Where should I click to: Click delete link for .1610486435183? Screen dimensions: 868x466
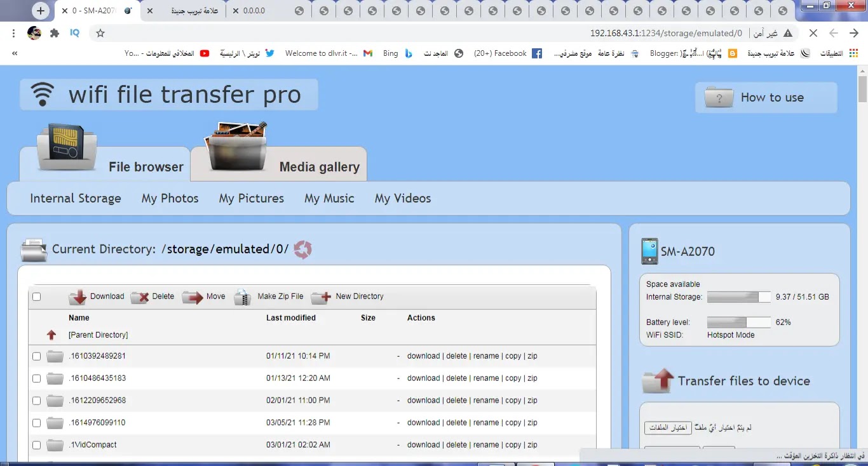[456, 378]
